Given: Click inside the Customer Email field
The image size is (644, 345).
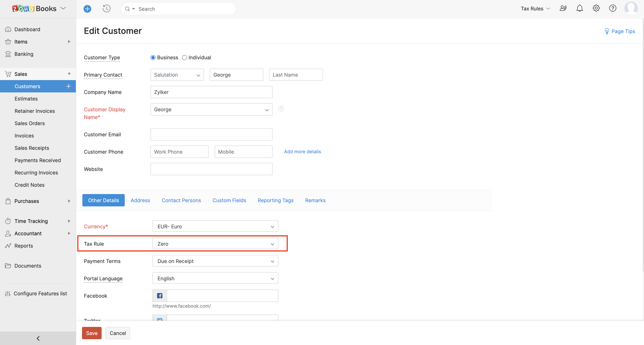Looking at the screenshot, I should (211, 134).
